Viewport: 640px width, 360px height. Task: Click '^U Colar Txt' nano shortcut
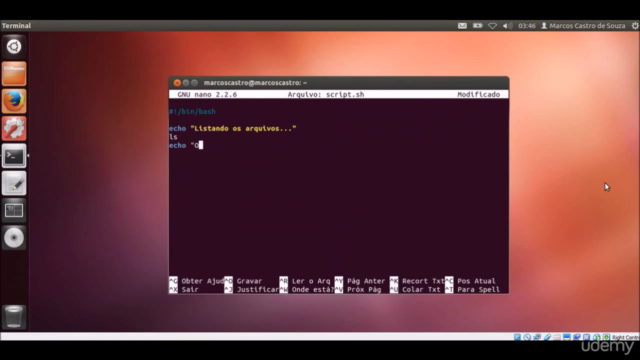[415, 290]
